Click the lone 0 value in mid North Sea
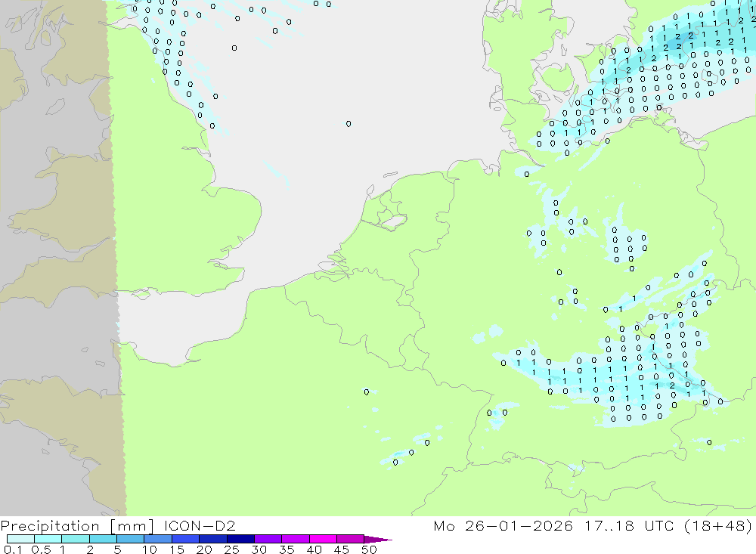The height and width of the screenshot is (554, 756). (x=349, y=124)
